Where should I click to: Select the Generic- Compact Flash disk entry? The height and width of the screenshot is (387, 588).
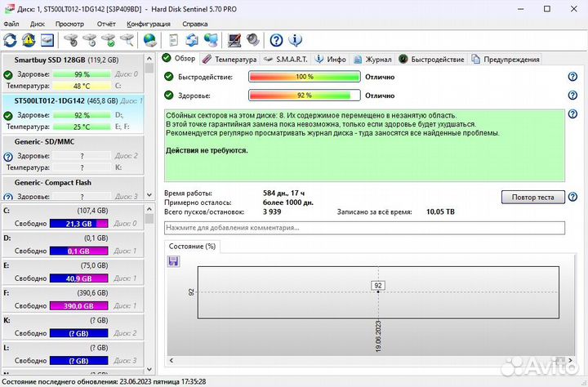click(x=73, y=189)
